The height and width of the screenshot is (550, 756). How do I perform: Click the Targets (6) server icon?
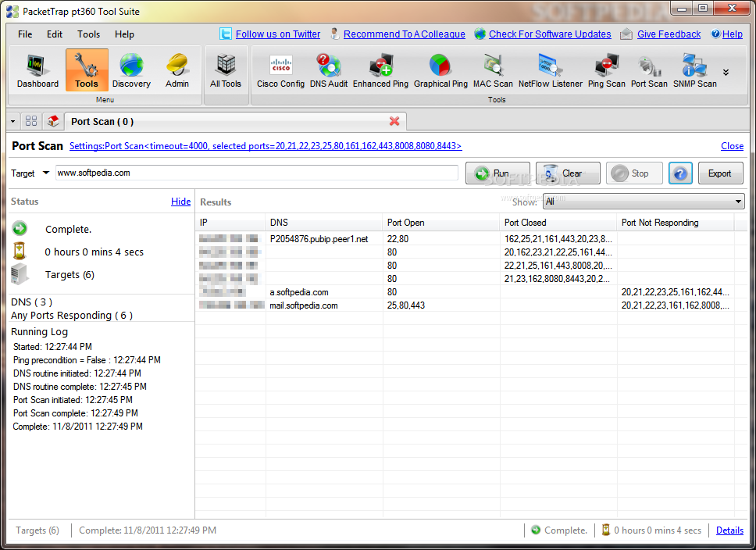click(20, 274)
